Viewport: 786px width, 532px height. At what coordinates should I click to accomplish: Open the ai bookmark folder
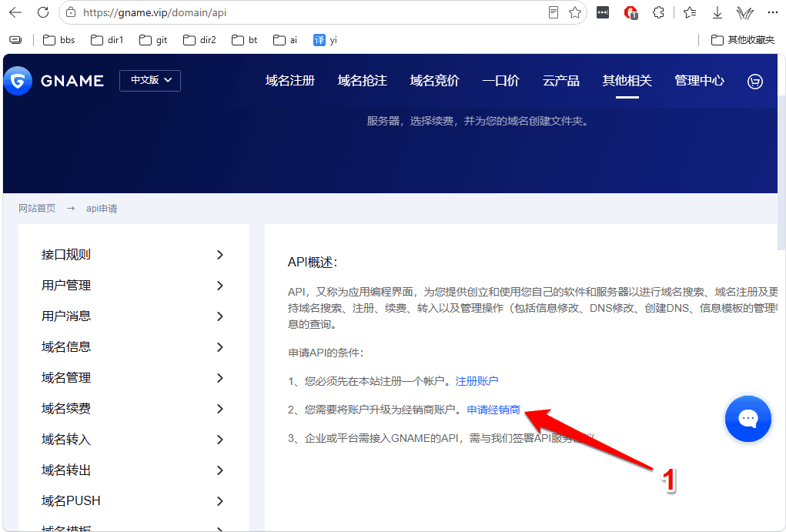[x=286, y=39]
